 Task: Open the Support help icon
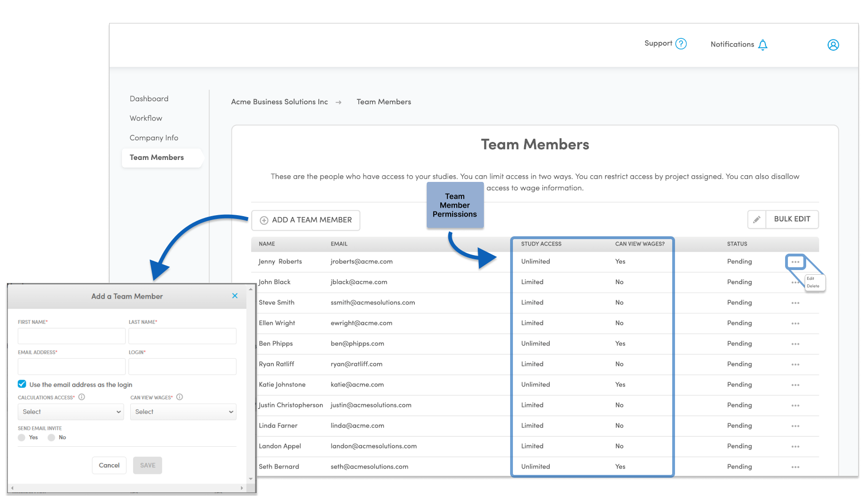[x=682, y=43]
